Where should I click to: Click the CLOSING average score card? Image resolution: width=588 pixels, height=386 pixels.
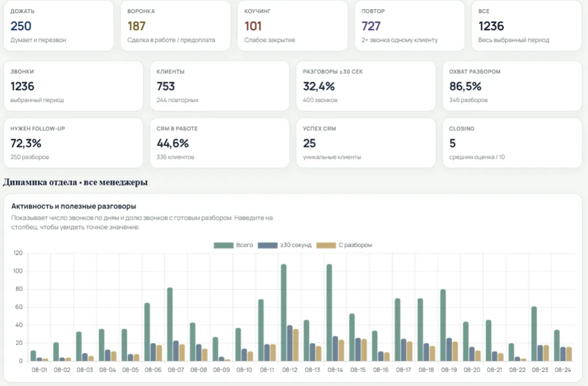512,143
